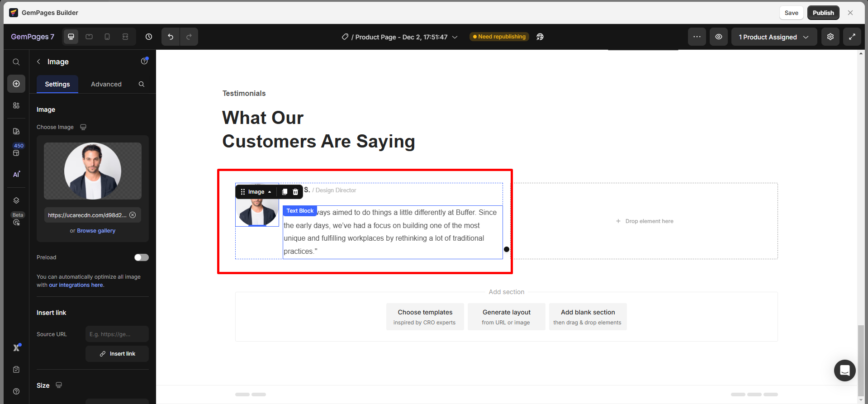868x404 pixels.
Task: Preview page with the eye icon
Action: [719, 37]
